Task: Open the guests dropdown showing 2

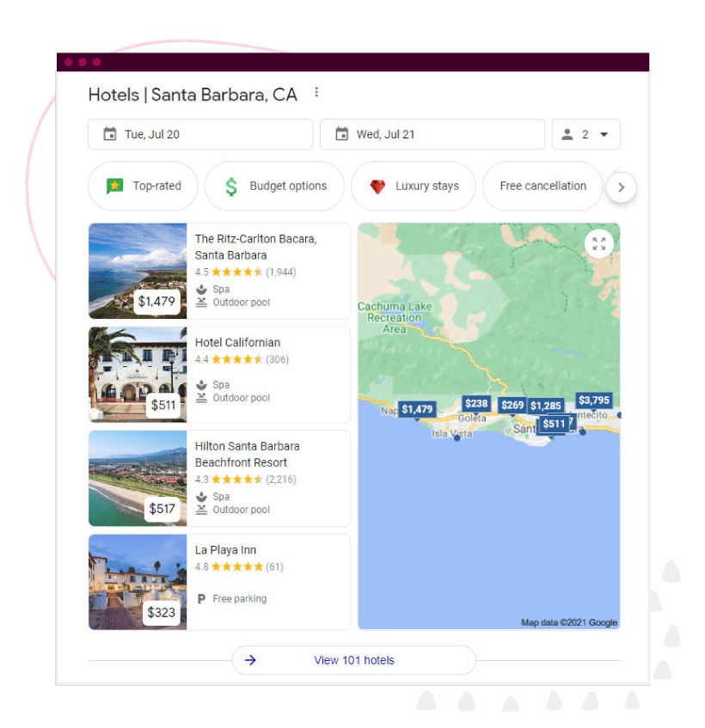Action: (x=585, y=134)
